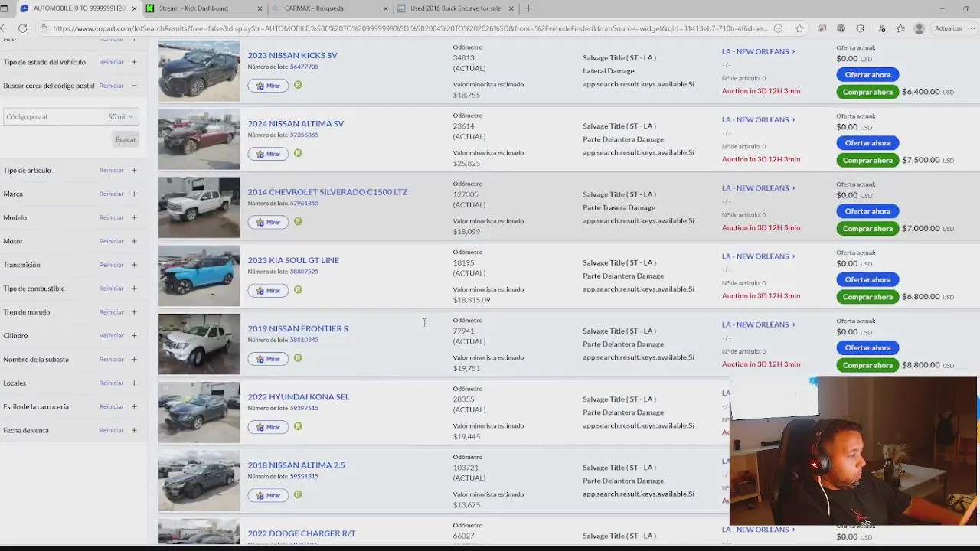The width and height of the screenshot is (980, 551).
Task: Expand the Tren de manejo filter
Action: [x=134, y=312]
